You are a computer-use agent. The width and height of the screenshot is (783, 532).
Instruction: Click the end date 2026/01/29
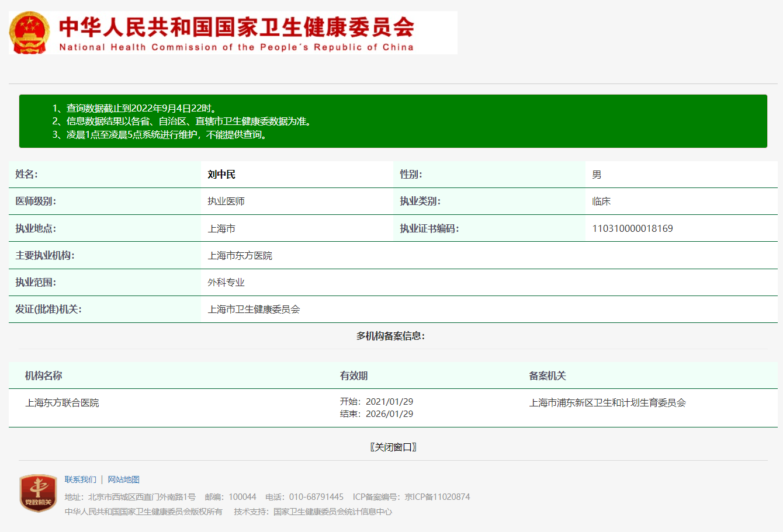tap(389, 414)
